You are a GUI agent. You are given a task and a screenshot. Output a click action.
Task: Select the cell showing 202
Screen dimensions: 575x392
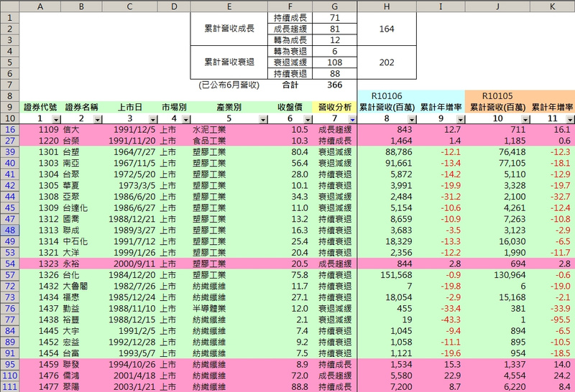coord(387,62)
